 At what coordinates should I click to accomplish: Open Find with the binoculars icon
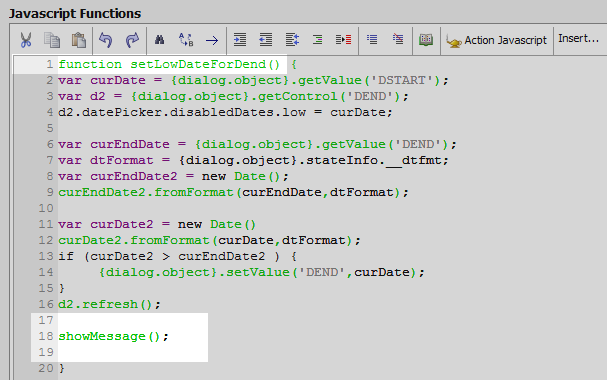[159, 39]
